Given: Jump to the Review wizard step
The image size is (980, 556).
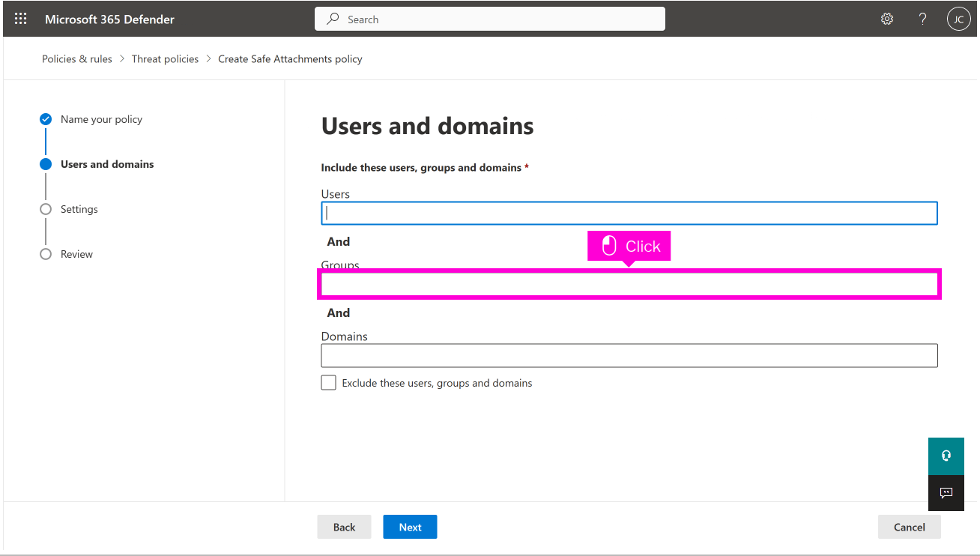Looking at the screenshot, I should [76, 254].
